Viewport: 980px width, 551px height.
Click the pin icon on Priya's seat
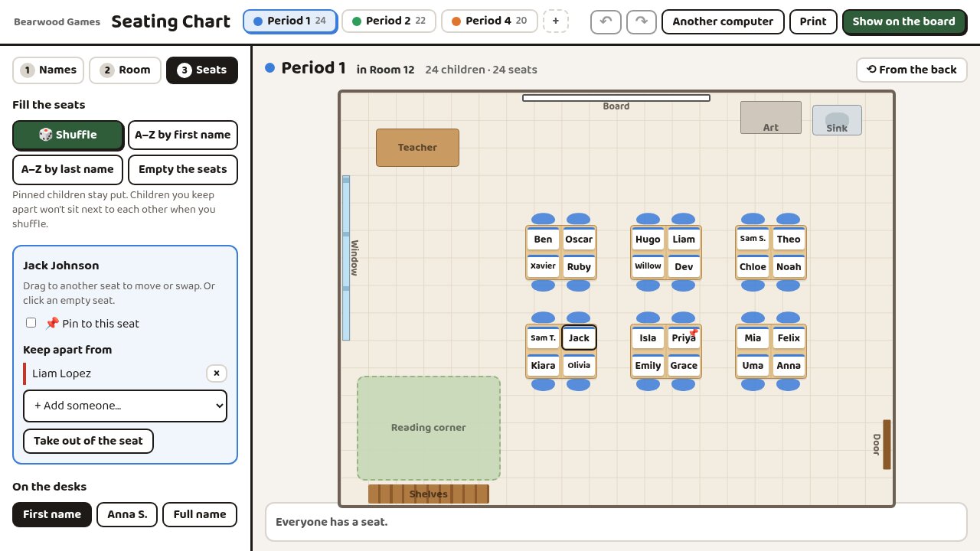click(694, 333)
